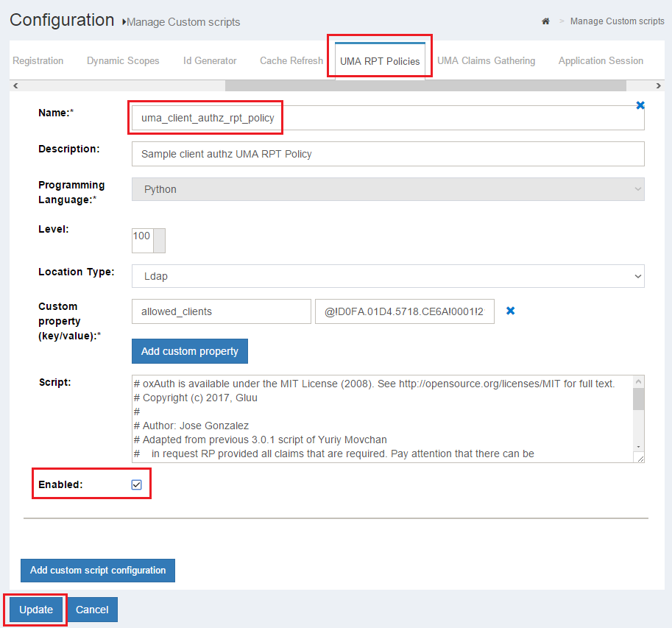
Task: Click into the Description text field
Action: coord(388,154)
